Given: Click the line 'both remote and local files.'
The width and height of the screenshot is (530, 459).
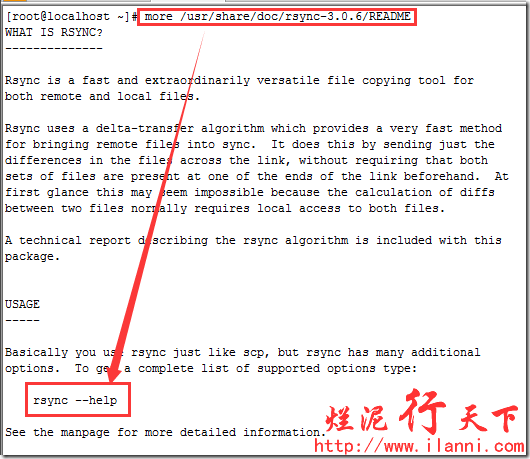Looking at the screenshot, I should tap(102, 97).
